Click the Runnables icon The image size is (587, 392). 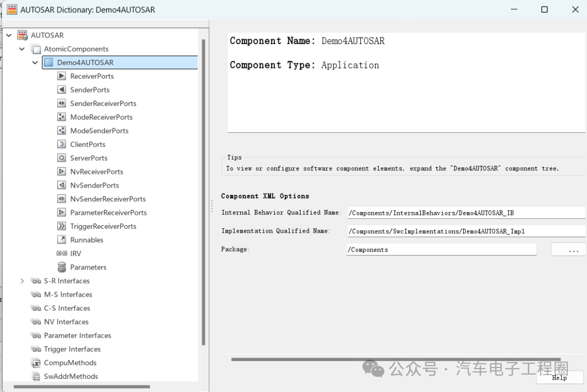click(x=62, y=240)
